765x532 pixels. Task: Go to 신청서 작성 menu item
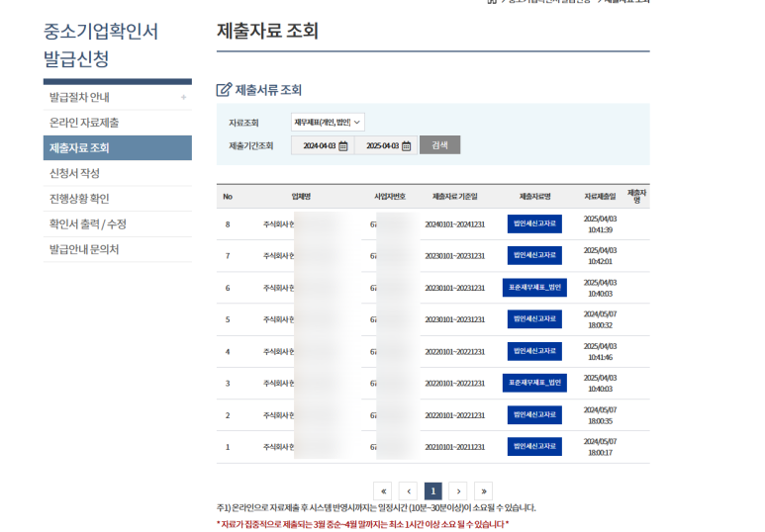(x=118, y=173)
